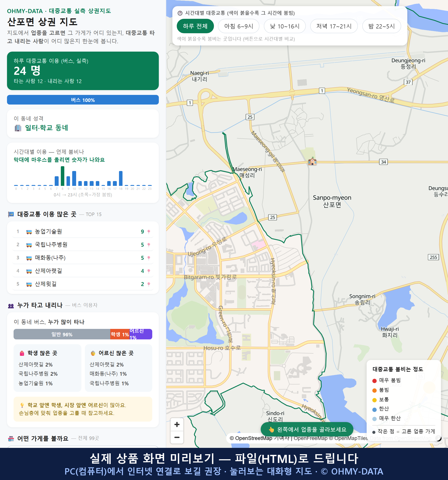The image size is (448, 480).
Task: Click the yellow 보통 legend dot
Action: 374,400
